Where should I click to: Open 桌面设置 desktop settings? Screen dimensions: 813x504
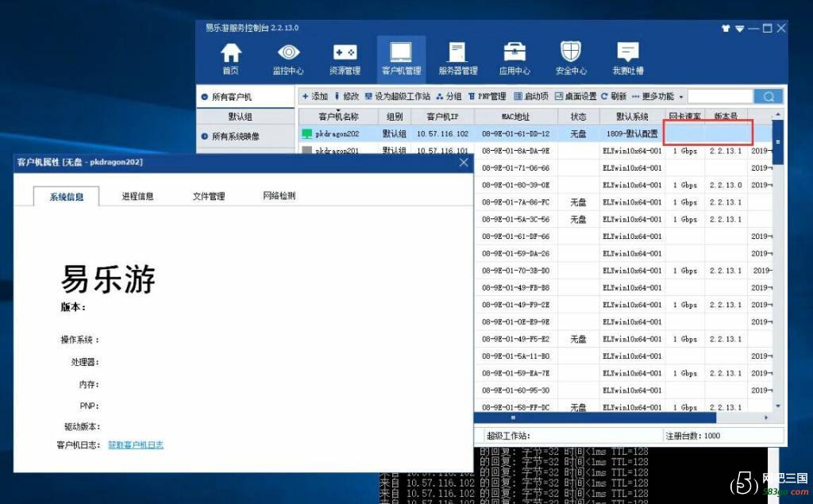[x=576, y=97]
